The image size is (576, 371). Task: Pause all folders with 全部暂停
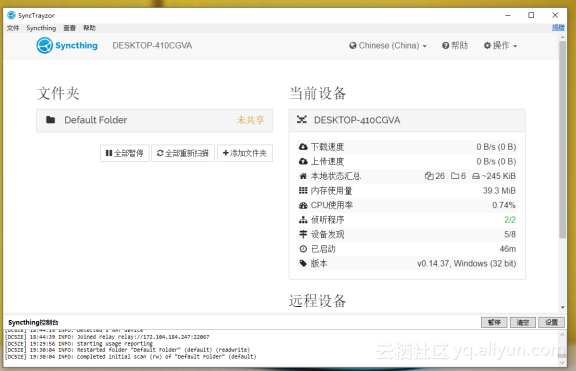coord(125,153)
